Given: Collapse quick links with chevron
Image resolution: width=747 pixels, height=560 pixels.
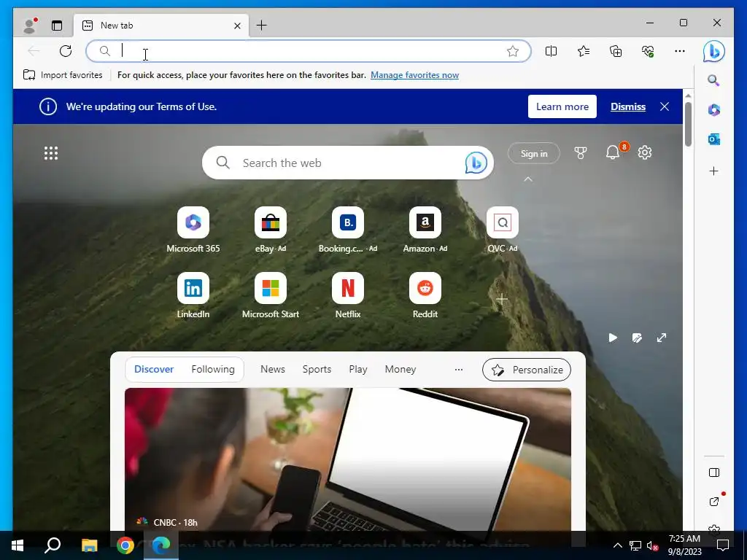Looking at the screenshot, I should [x=528, y=179].
